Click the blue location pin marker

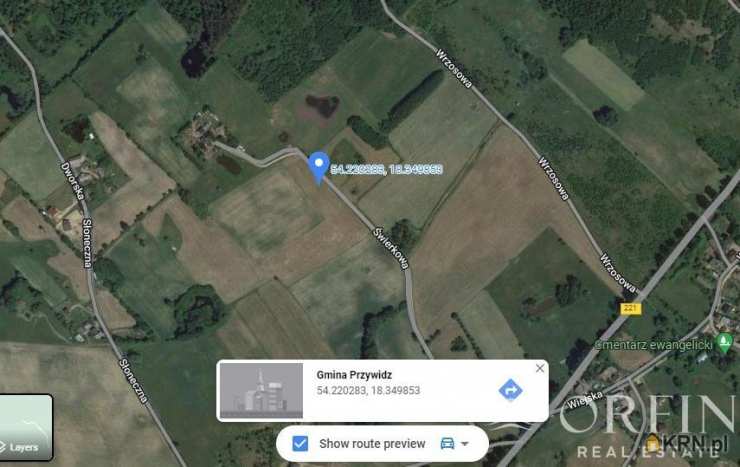(x=319, y=167)
